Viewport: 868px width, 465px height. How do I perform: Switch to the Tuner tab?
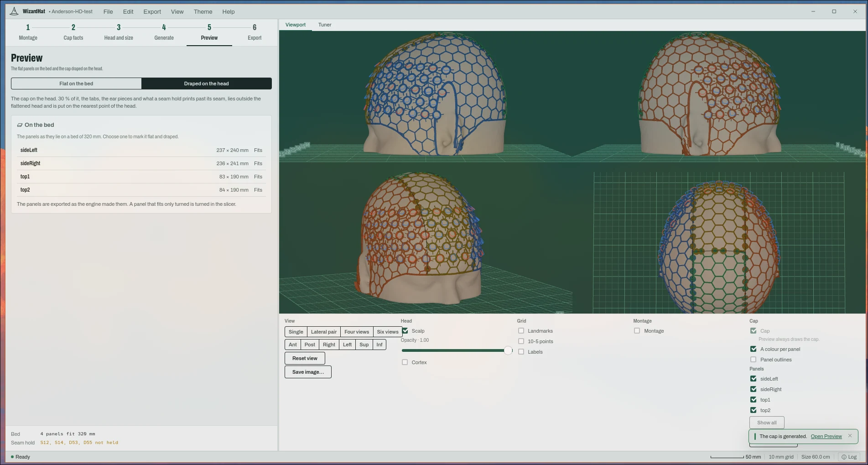[x=325, y=25]
